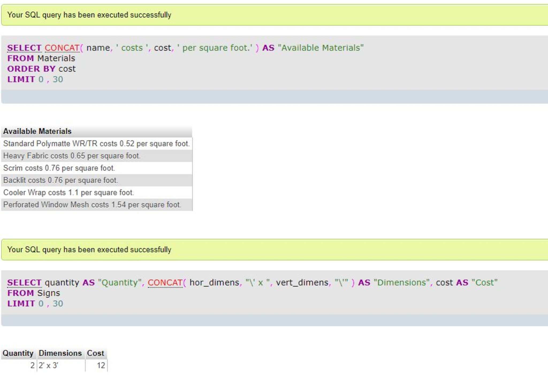Click the Quantity column header
The width and height of the screenshot is (548, 392).
(x=18, y=353)
